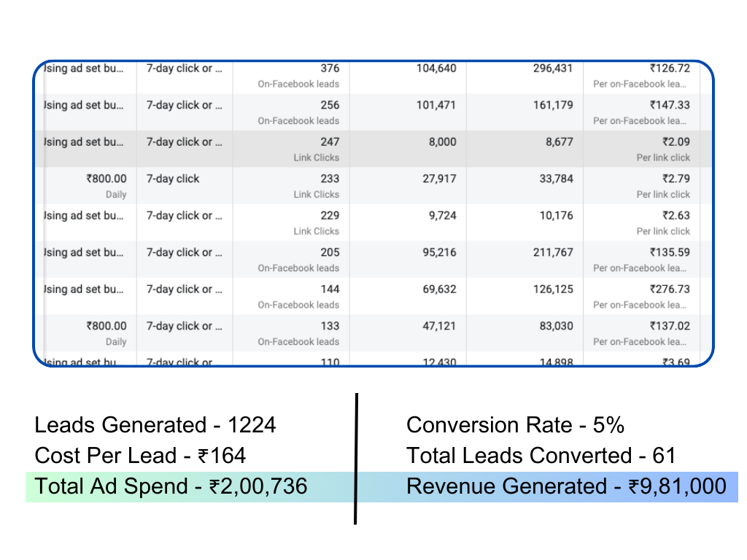
Task: Click the '7-day click' attribution cell without ellipsis
Action: [173, 179]
